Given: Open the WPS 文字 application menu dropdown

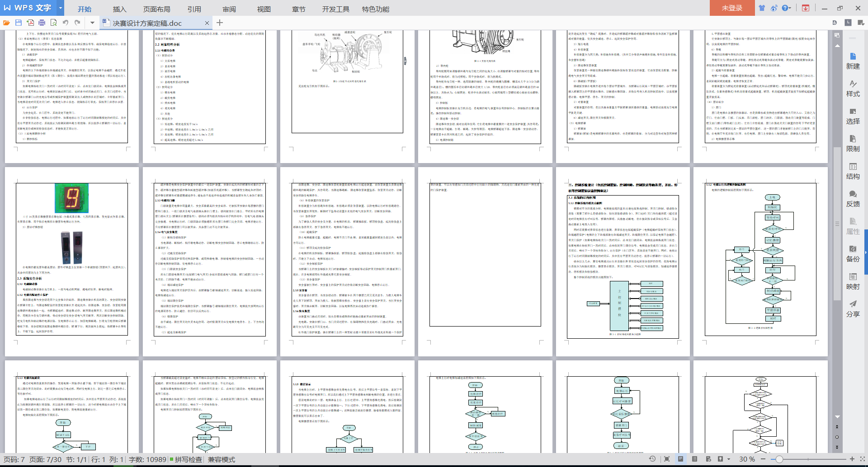Looking at the screenshot, I should 60,8.
